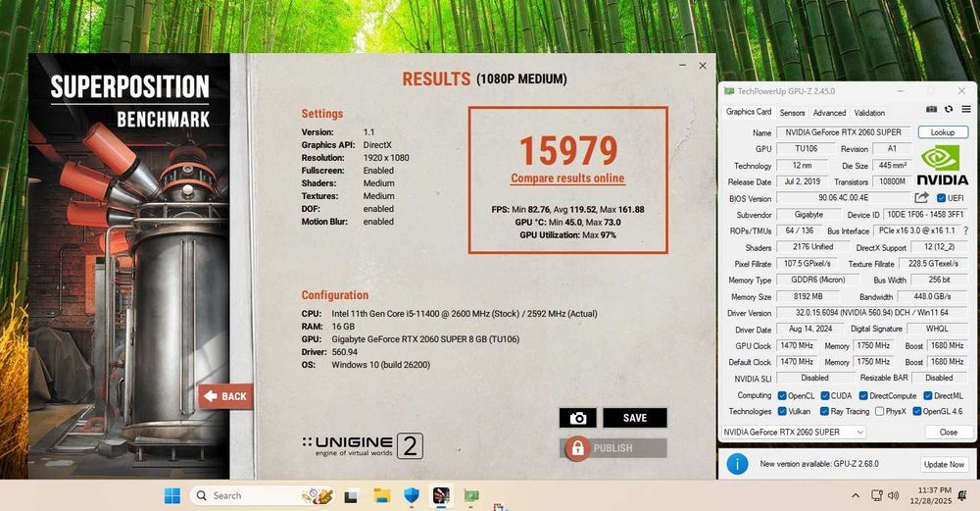Open Windows Security shield in taskbar

(412, 496)
